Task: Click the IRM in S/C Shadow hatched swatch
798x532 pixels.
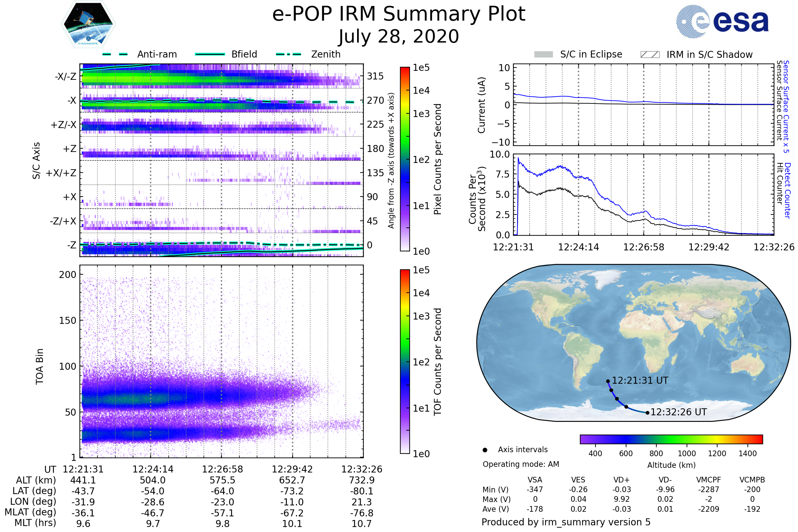Action: point(650,55)
